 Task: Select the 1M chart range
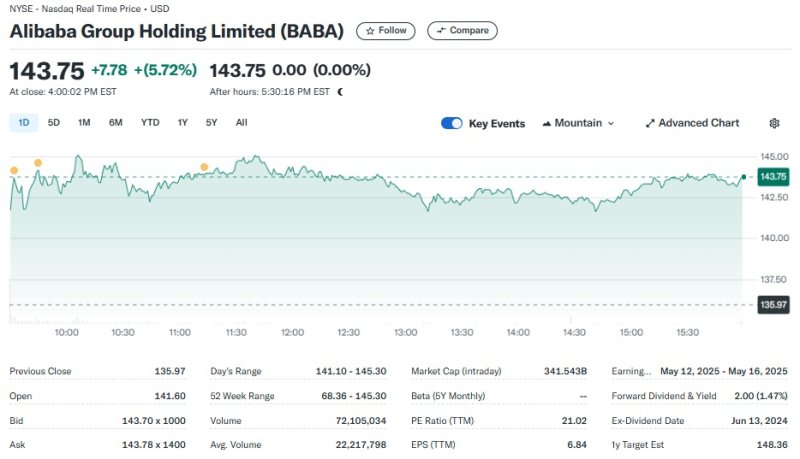point(84,123)
